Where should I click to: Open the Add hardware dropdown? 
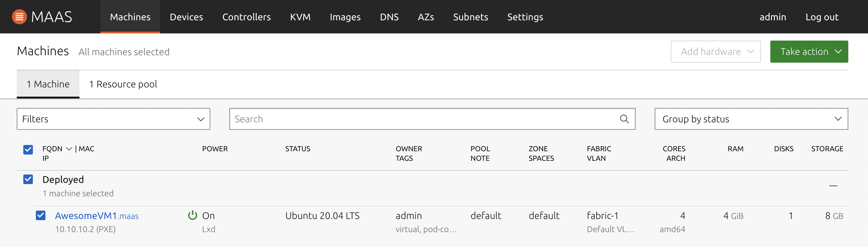click(715, 52)
